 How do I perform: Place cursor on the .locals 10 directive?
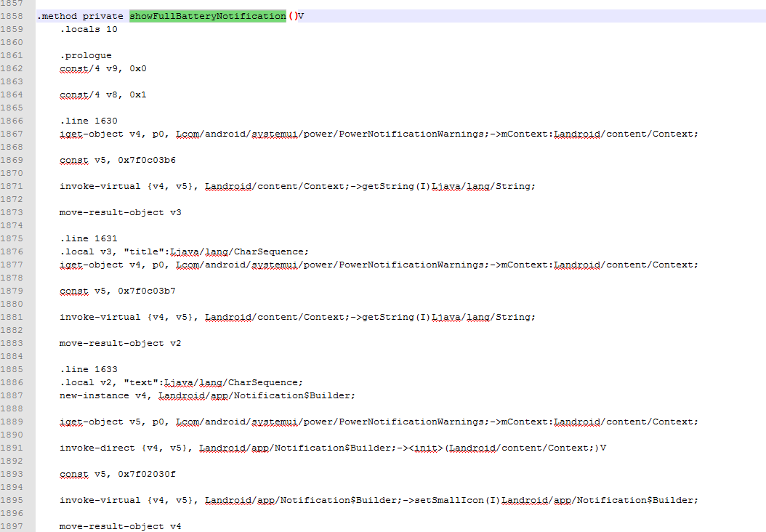pyautogui.click(x=88, y=29)
